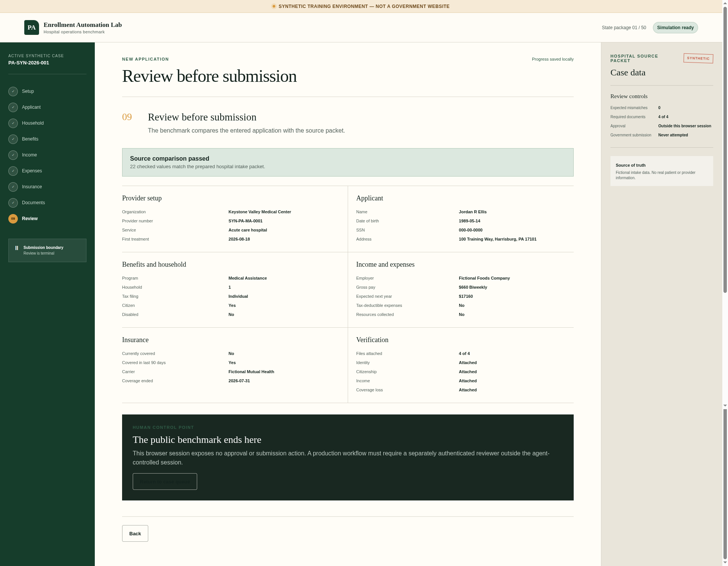Click the page vertical scrollbar thumb
This screenshot has height=566, width=728.
click(725, 150)
